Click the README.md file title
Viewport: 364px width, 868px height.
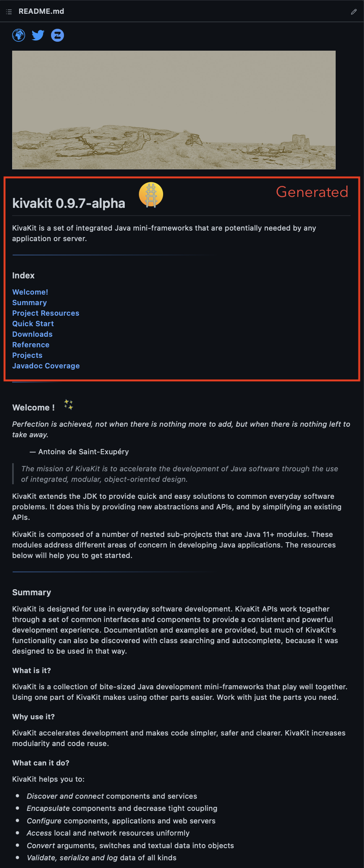[41, 11]
